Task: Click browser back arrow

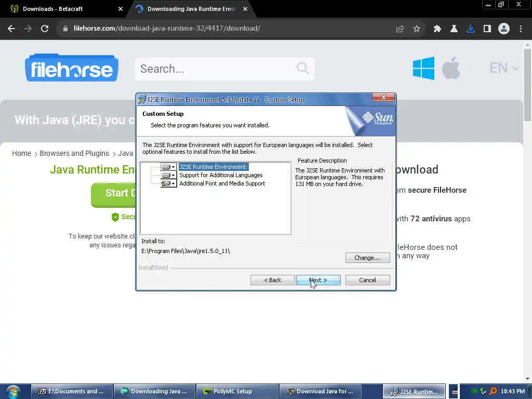Action: click(11, 29)
